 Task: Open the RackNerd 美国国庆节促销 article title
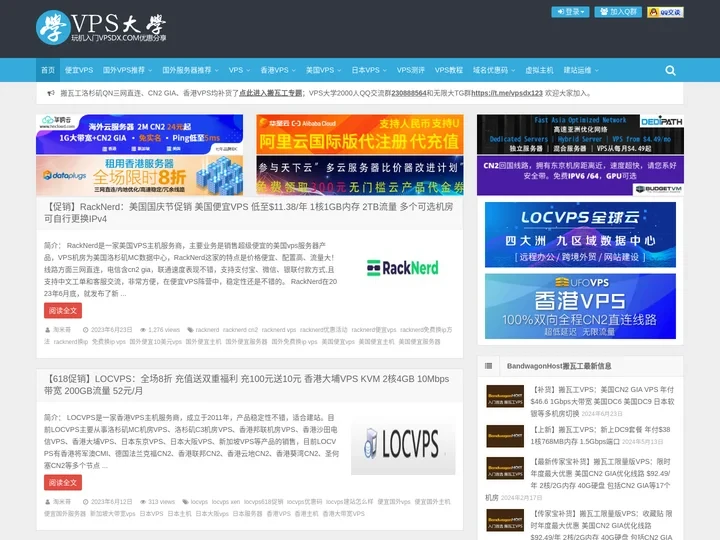point(248,213)
